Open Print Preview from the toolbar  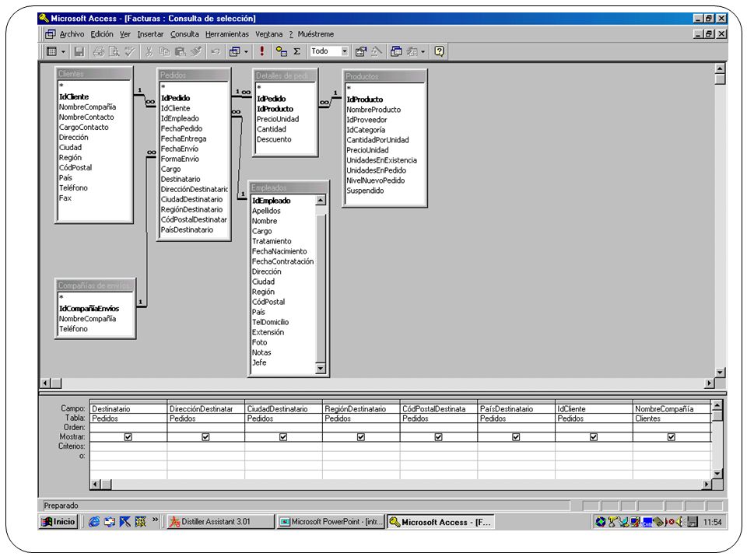point(114,51)
